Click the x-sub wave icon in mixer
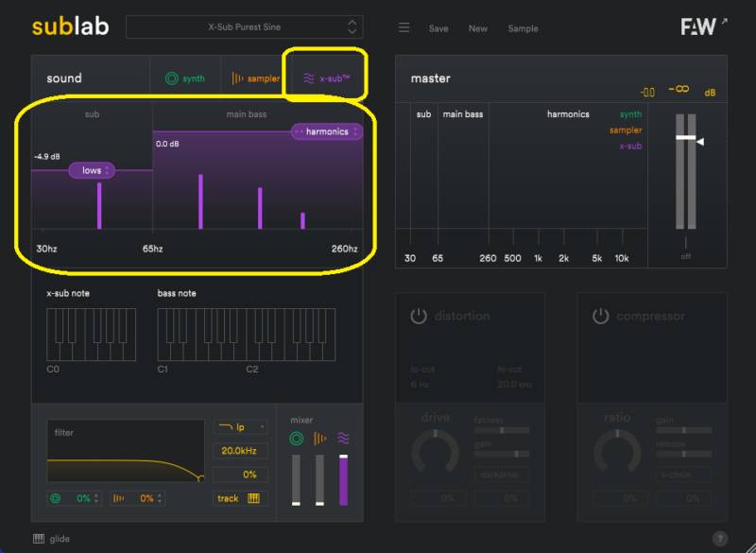 (343, 438)
